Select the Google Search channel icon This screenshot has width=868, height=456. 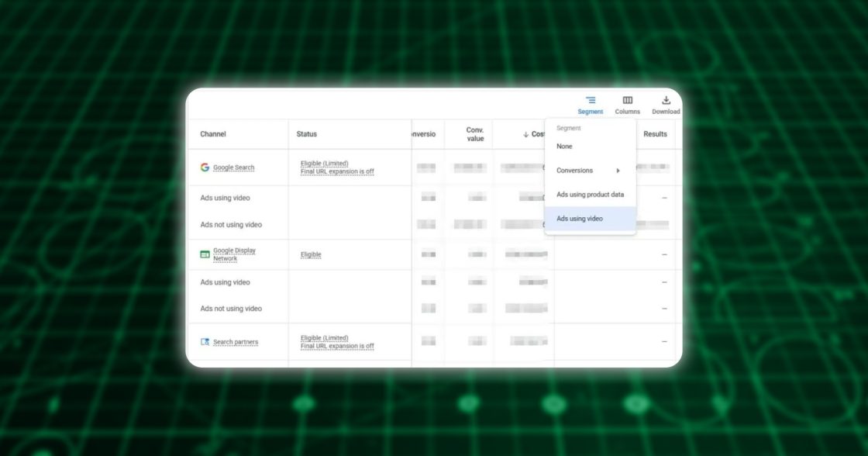(x=204, y=167)
